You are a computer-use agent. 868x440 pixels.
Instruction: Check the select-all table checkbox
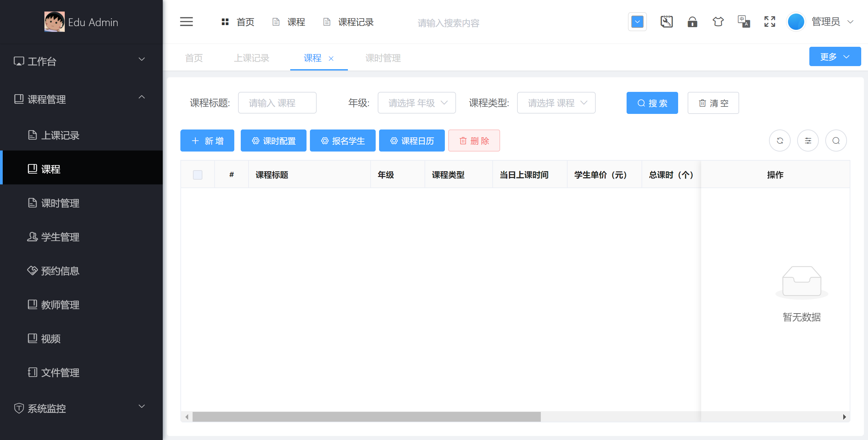198,175
